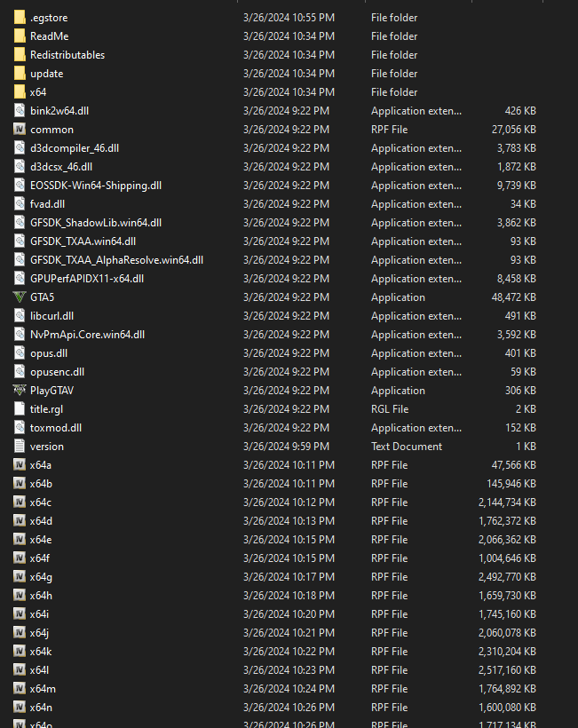Click Application type in PlayGTAV row
Screen dimensions: 578x728
(398, 391)
